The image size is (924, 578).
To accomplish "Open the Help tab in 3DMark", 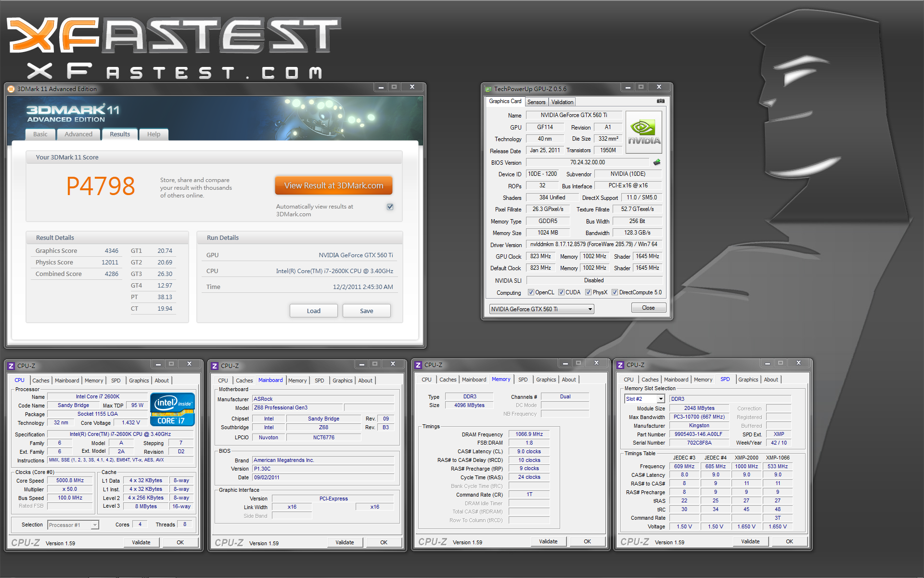I will 154,134.
